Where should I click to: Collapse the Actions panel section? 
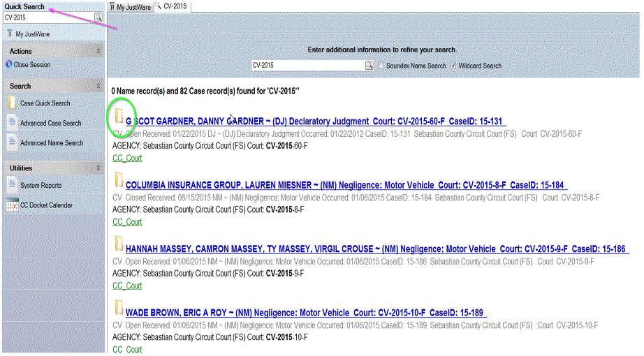(98, 51)
